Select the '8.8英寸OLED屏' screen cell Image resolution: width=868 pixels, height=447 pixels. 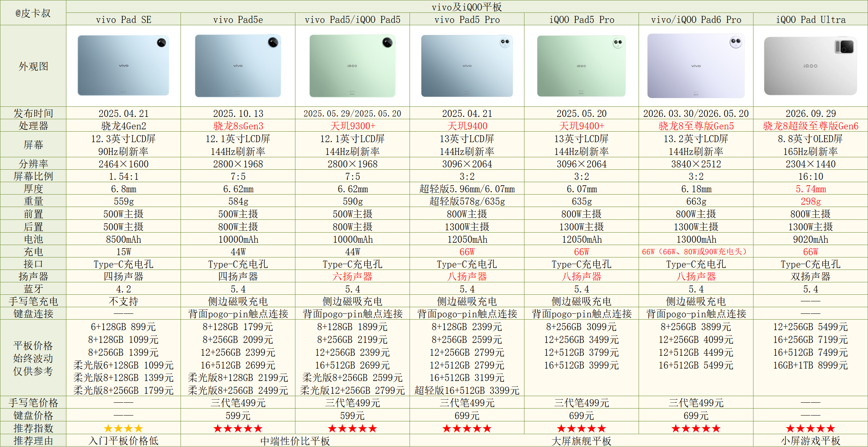(811, 139)
